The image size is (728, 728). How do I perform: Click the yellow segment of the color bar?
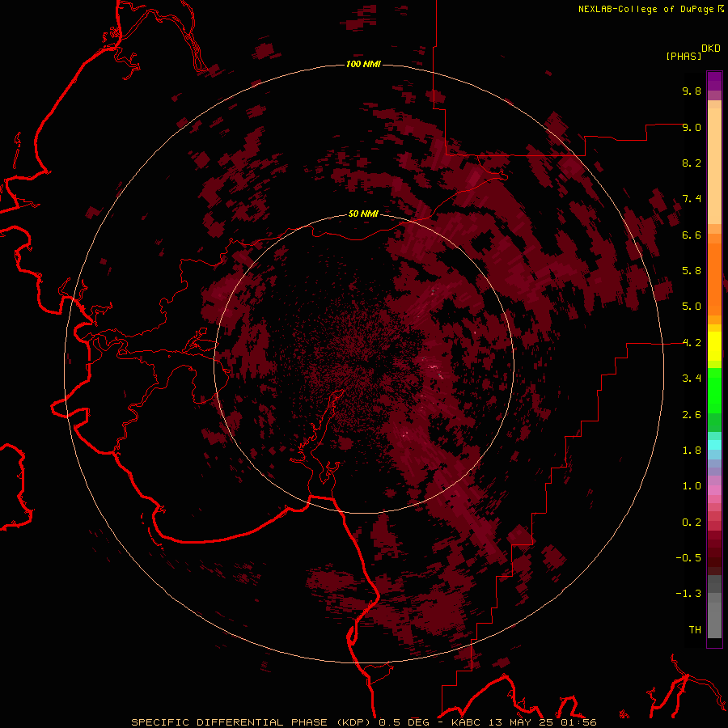coord(714,346)
